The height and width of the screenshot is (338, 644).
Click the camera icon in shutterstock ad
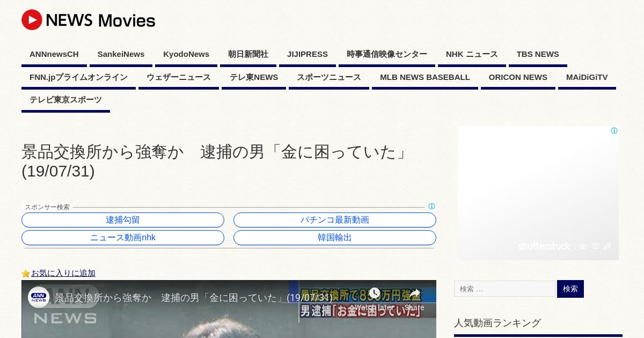(583, 246)
